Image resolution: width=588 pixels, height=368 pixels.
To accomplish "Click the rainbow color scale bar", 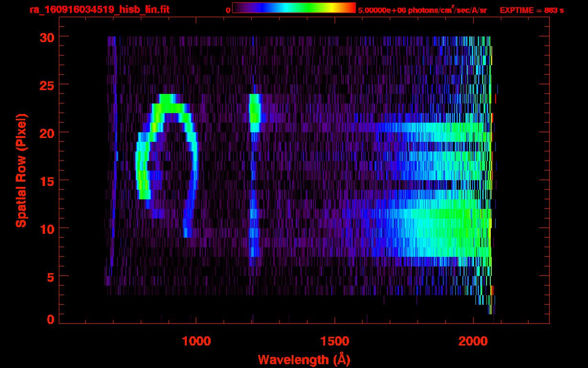I will [x=294, y=8].
